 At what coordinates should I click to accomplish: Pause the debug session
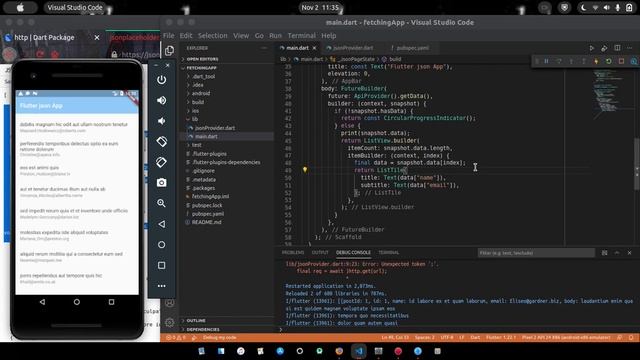(546, 61)
